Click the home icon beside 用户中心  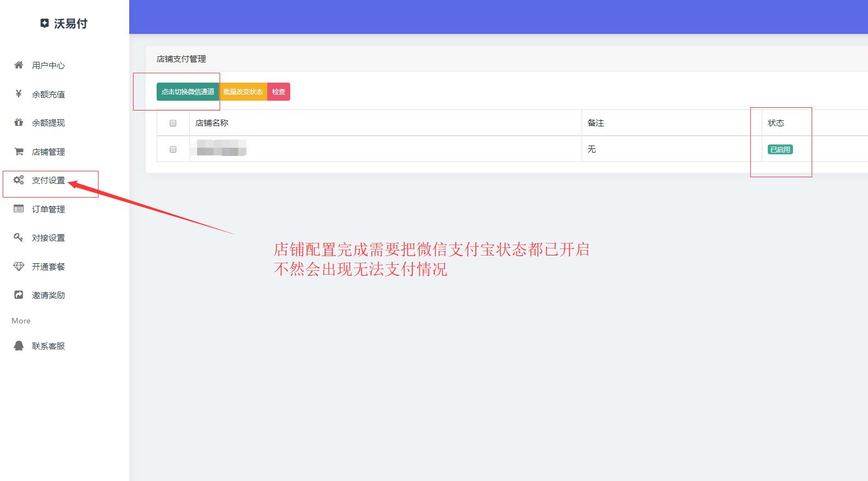point(19,65)
